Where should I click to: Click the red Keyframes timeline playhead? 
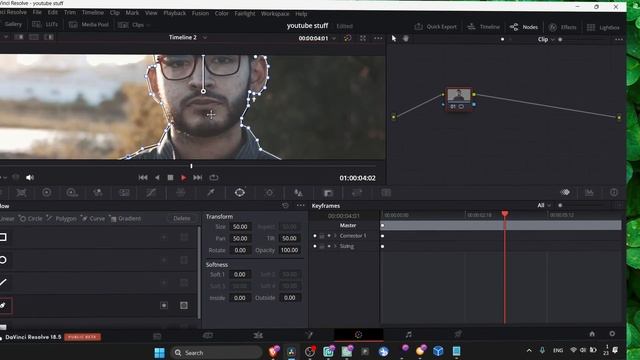[x=505, y=214]
